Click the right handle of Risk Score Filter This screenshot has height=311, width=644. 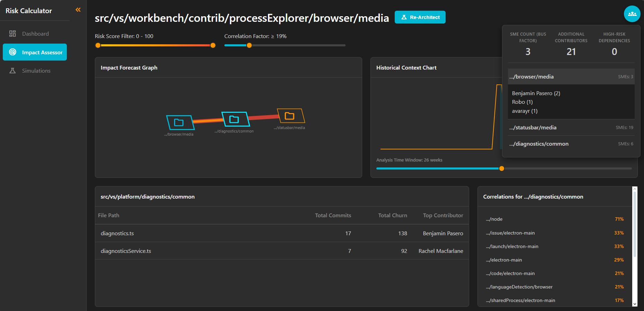(213, 45)
